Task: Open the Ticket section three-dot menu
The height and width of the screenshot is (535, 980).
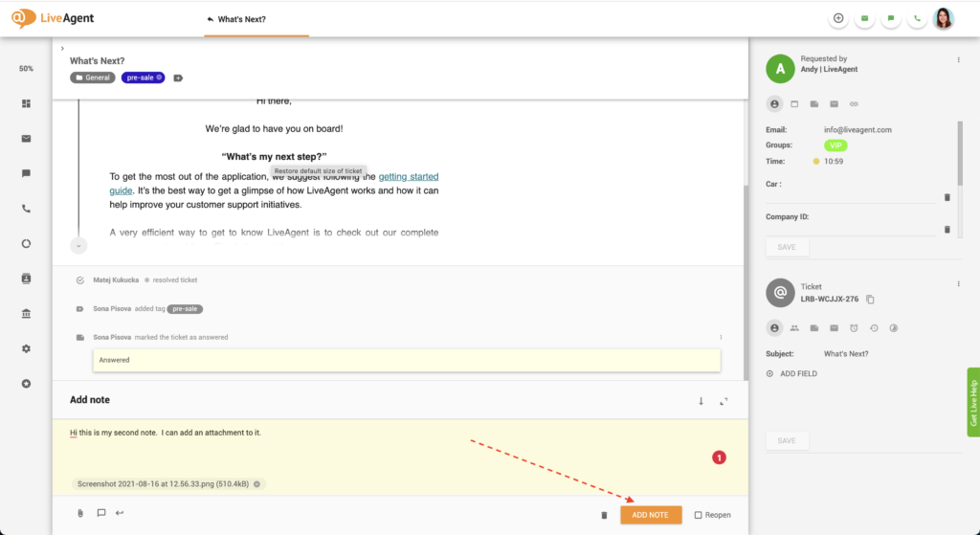Action: tap(958, 284)
